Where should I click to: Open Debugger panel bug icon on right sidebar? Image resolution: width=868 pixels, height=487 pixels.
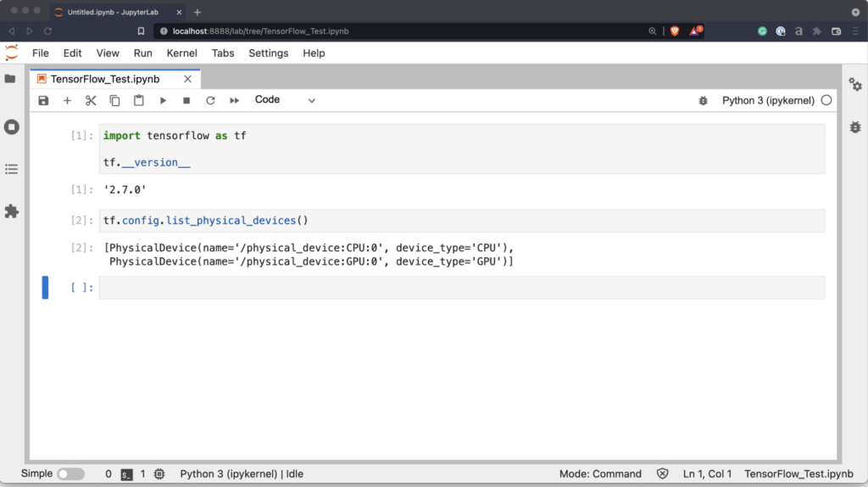point(855,127)
